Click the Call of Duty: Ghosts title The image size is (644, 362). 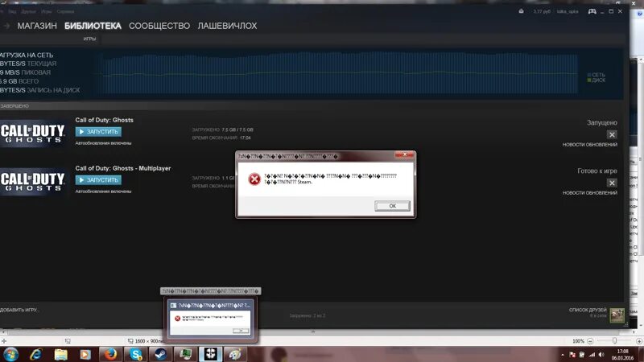105,120
